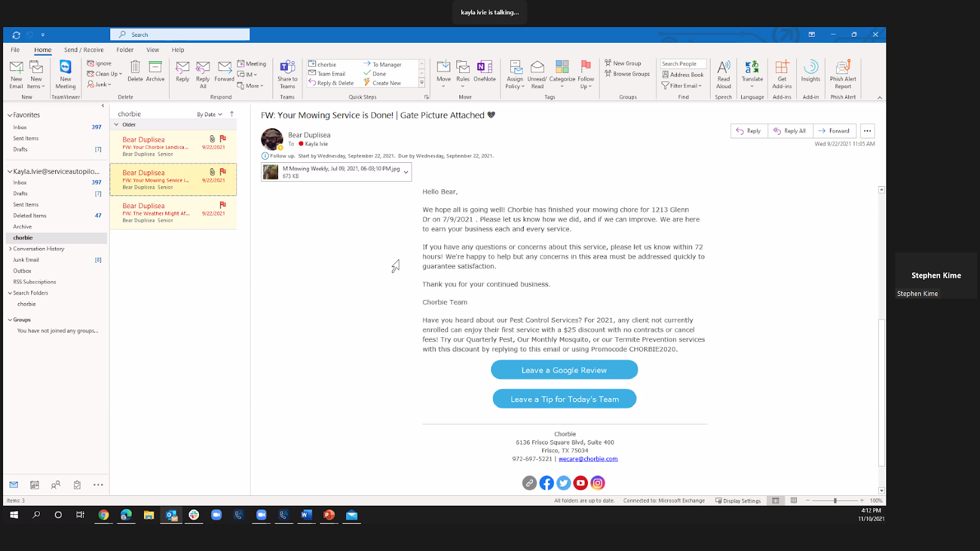Open the File tab
This screenshot has width=980, height=551.
coord(15,50)
